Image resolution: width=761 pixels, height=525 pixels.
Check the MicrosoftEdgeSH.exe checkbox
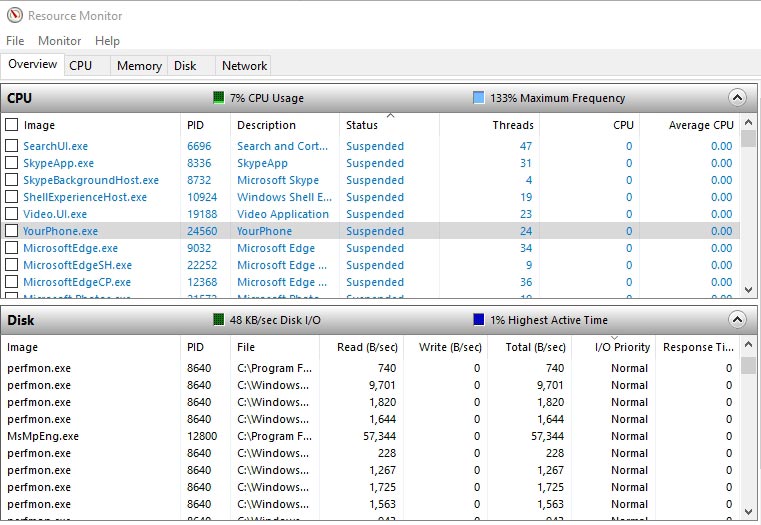point(12,264)
